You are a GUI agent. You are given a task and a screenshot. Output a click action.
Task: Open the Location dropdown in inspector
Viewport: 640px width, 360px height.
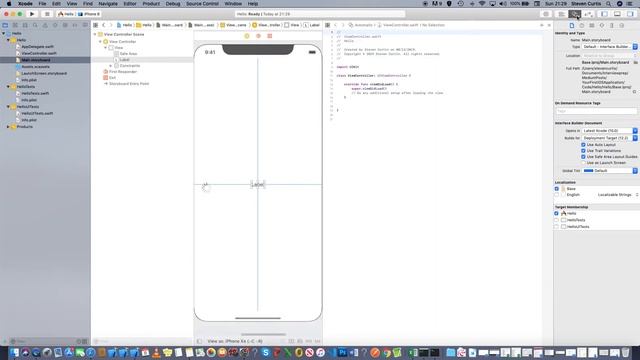(609, 56)
